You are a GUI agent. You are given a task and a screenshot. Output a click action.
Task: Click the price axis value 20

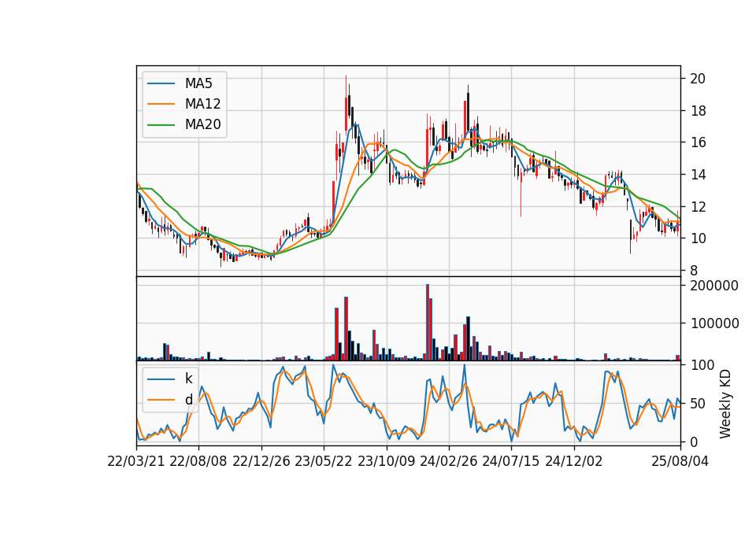[698, 79]
